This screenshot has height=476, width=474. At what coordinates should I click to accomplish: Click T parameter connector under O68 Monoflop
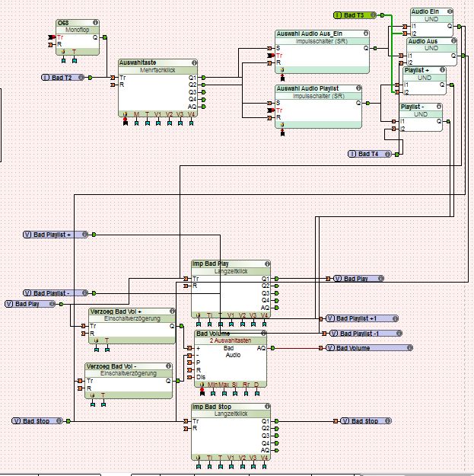click(75, 61)
